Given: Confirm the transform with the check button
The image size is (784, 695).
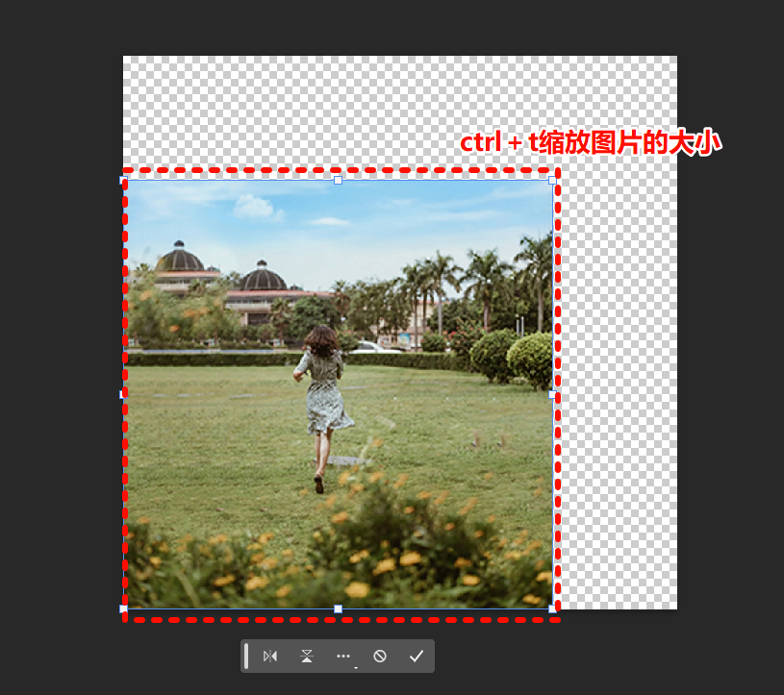Looking at the screenshot, I should (416, 656).
